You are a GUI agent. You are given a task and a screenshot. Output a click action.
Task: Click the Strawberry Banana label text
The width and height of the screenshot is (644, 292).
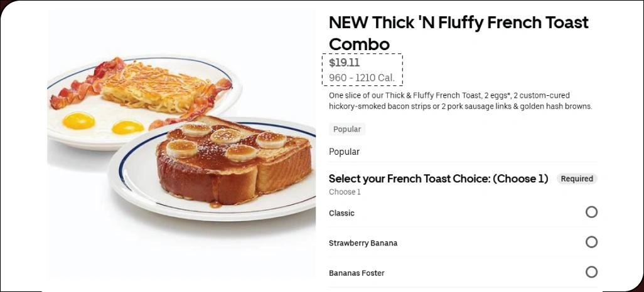(x=363, y=243)
